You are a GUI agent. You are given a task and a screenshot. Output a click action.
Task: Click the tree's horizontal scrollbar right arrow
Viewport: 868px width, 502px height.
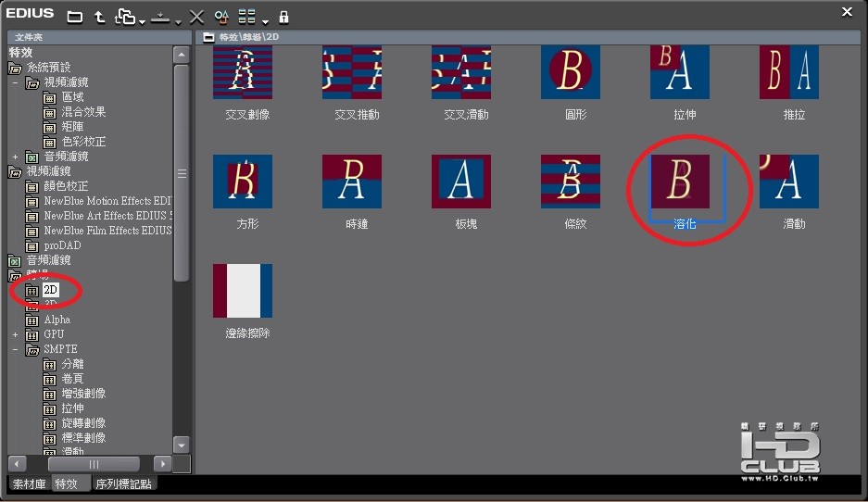[163, 463]
